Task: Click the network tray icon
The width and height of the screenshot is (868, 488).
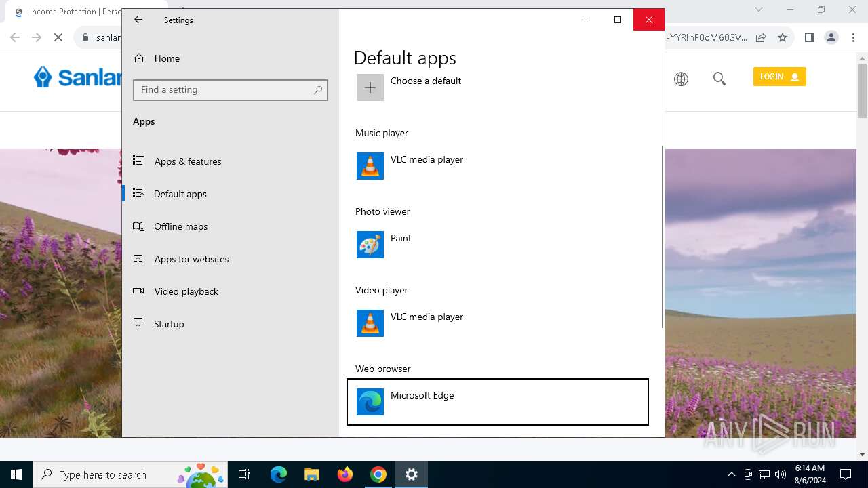Action: click(764, 474)
